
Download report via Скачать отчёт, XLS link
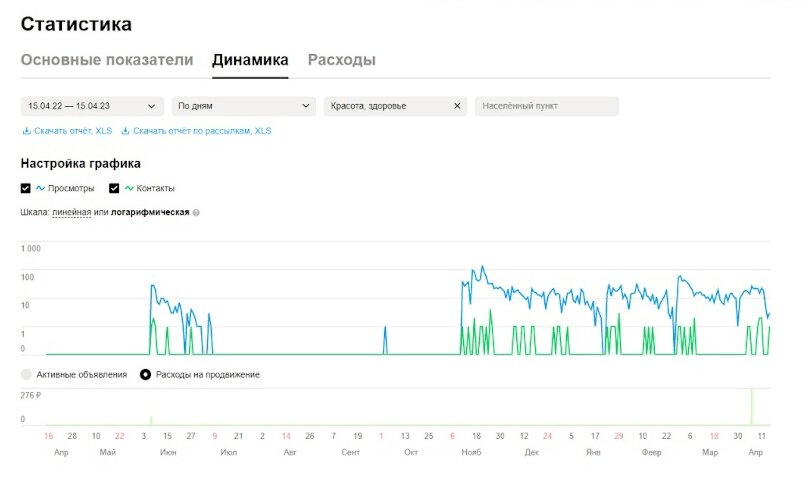tap(73, 131)
